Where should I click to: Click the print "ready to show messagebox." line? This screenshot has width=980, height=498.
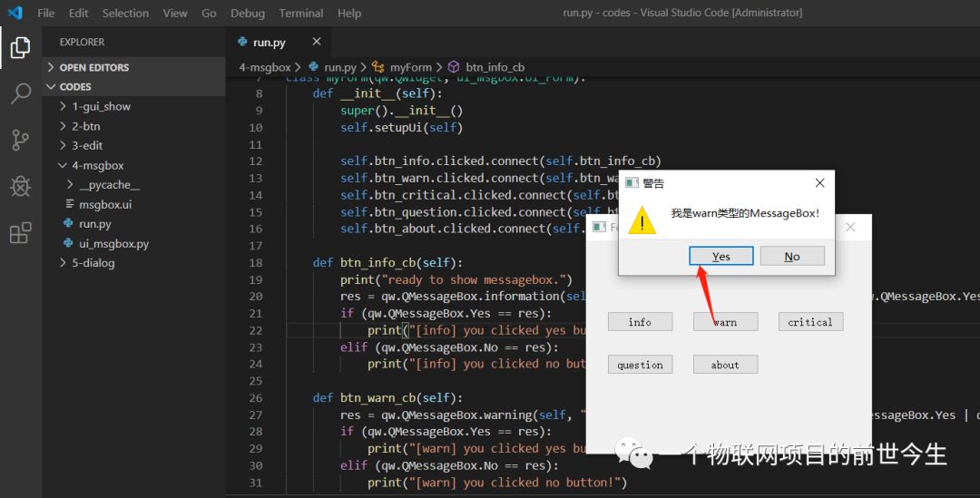[x=456, y=279]
